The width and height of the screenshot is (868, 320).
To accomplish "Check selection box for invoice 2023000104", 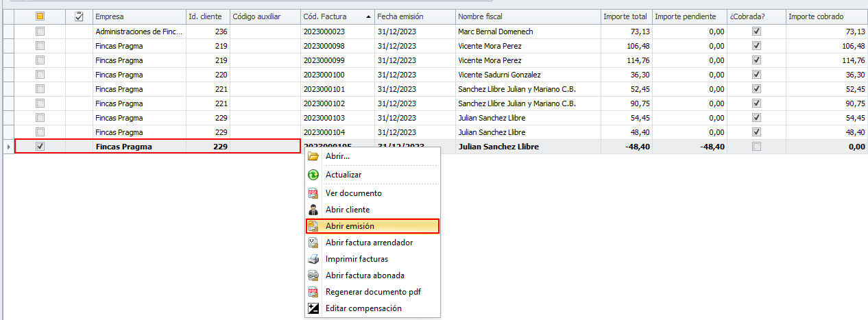I will coord(40,132).
